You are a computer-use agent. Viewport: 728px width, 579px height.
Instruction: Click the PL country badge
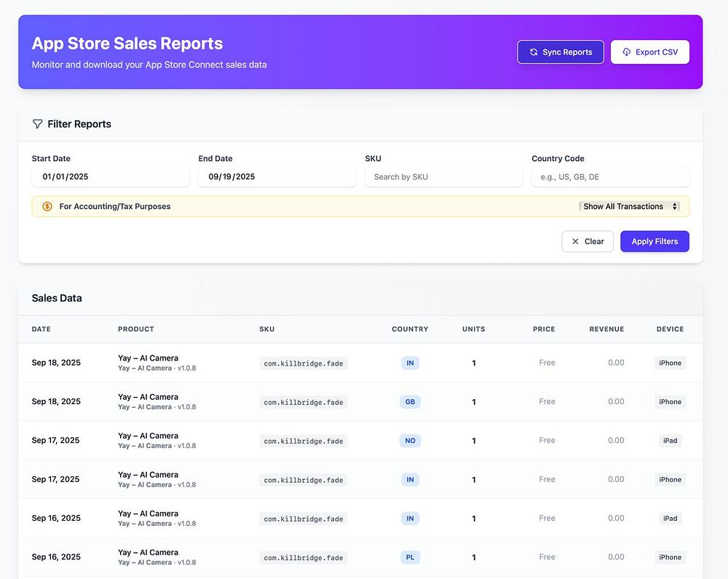coord(410,557)
